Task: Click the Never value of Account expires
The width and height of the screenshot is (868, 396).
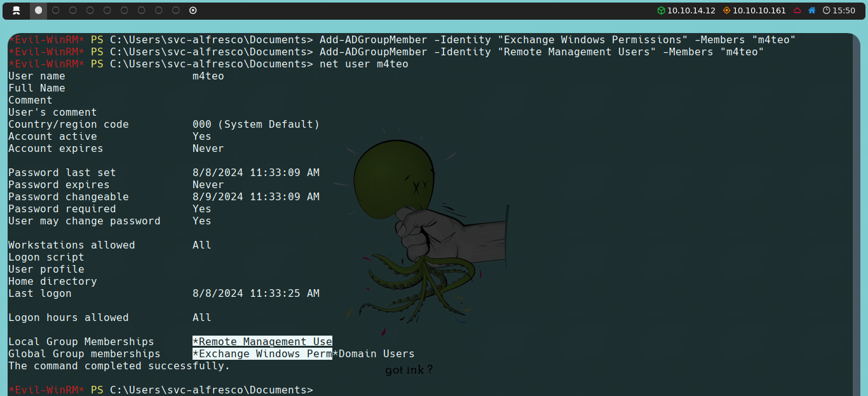Action: coord(208,149)
